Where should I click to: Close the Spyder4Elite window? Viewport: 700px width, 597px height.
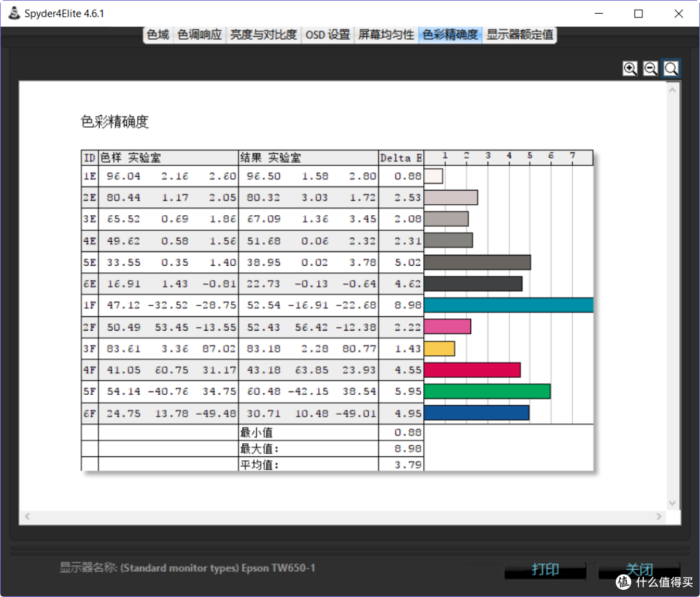point(679,14)
